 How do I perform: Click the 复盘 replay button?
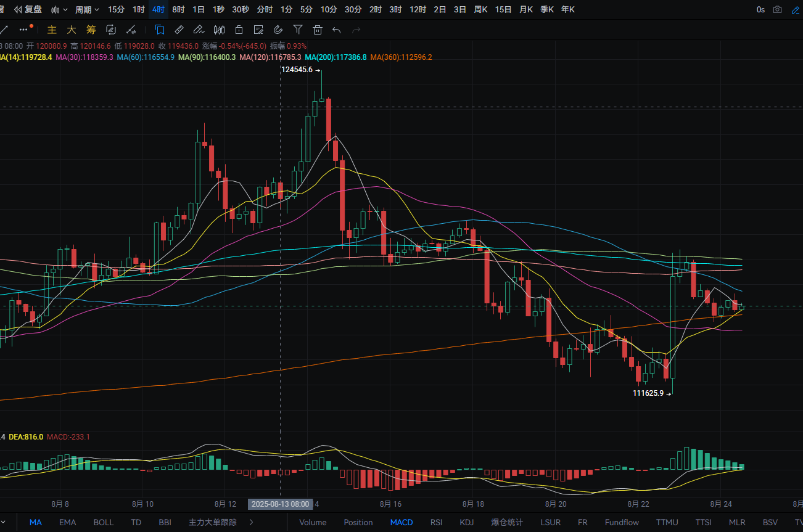(28, 9)
